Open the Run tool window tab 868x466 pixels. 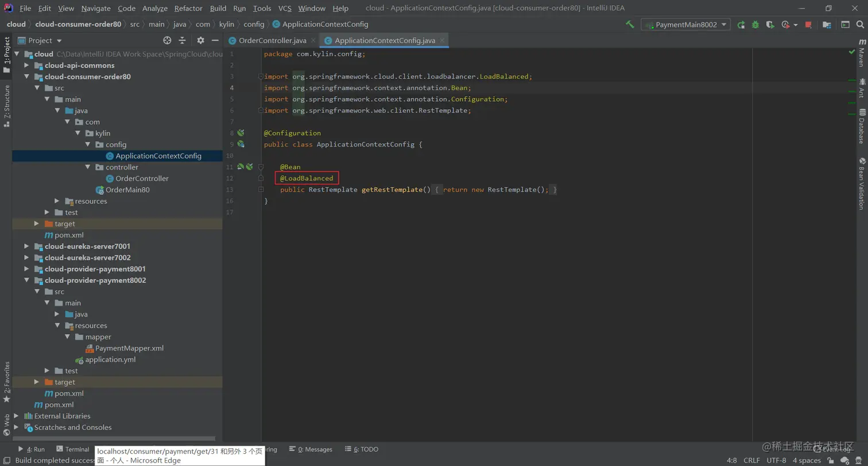[x=31, y=449]
